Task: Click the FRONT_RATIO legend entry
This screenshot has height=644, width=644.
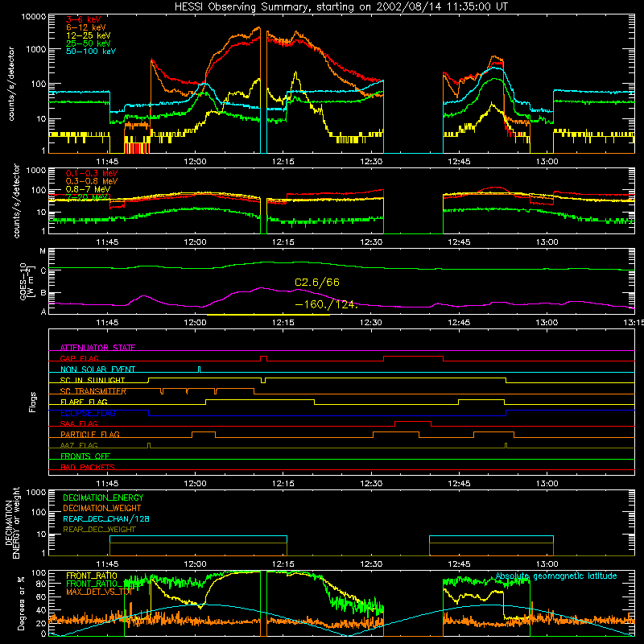Action: pyautogui.click(x=92, y=576)
